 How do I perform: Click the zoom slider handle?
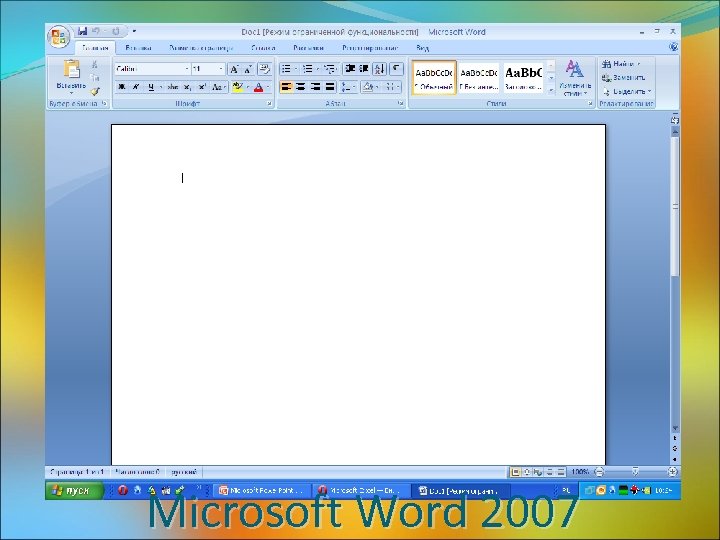point(636,472)
